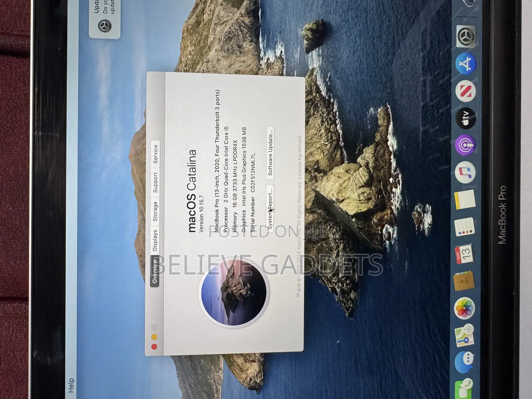This screenshot has width=532, height=399.
Task: Click the Serial Number value 'C02F512NML7L'
Action: 253,173
